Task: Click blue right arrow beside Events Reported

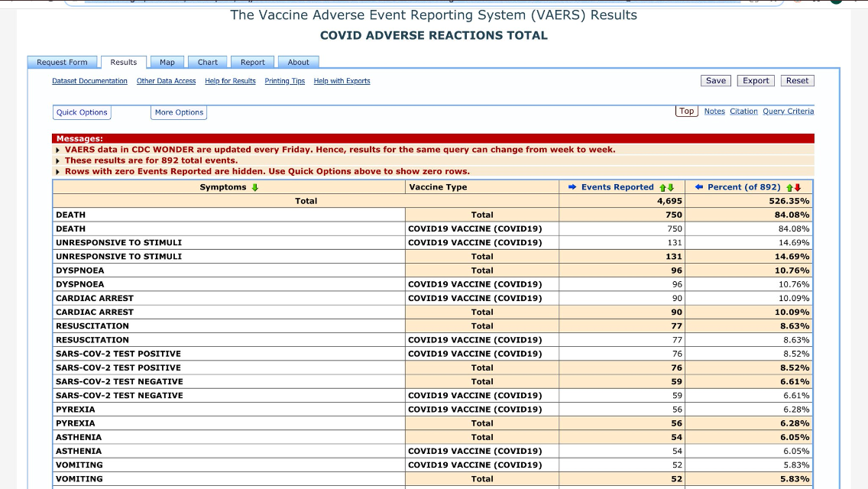Action: pos(572,187)
